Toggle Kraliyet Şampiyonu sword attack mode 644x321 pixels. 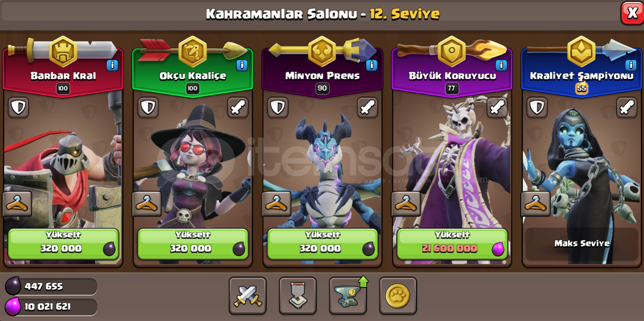tap(627, 108)
